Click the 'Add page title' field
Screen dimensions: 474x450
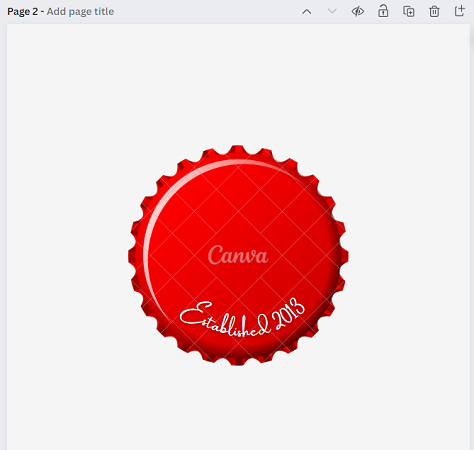pos(80,12)
